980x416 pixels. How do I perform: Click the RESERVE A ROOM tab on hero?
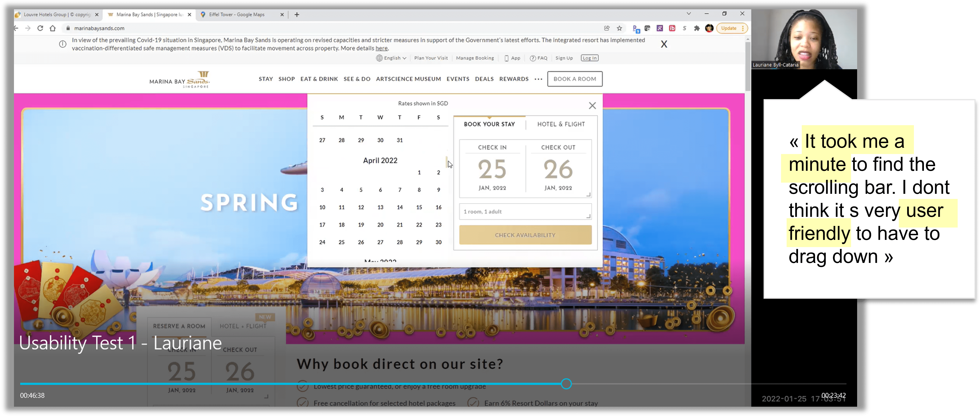179,326
